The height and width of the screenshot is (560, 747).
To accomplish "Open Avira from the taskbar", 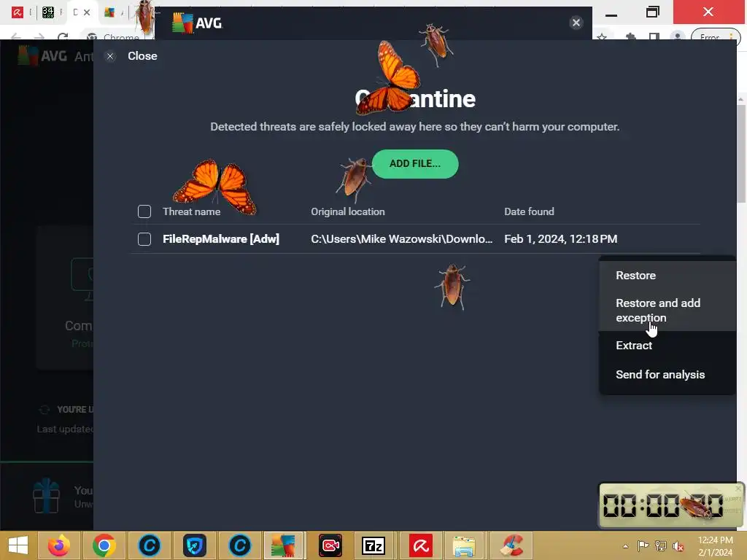I will tap(420, 545).
